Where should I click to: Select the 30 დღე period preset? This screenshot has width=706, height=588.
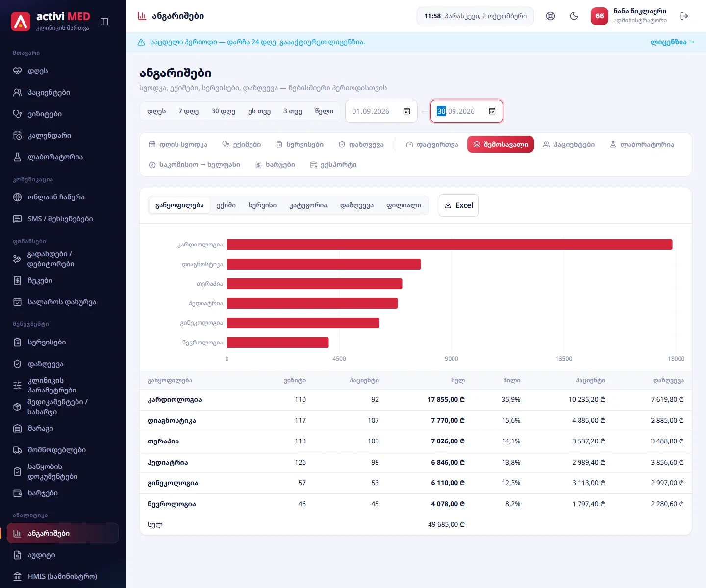[x=224, y=111]
